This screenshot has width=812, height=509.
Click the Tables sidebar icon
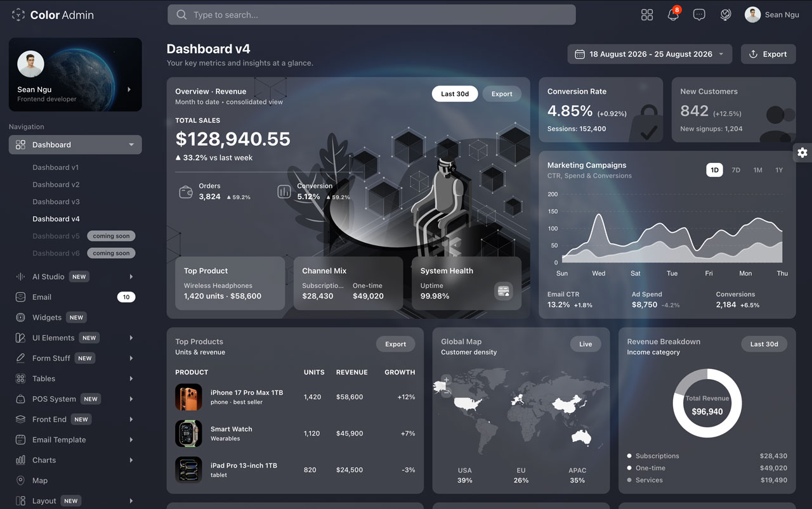pos(20,378)
